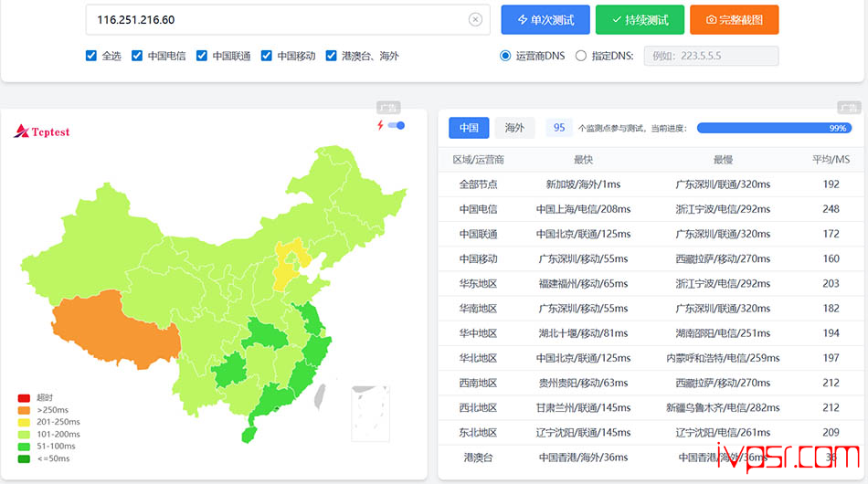868x484 pixels.
Task: Click the 最慢 column header
Action: click(723, 160)
